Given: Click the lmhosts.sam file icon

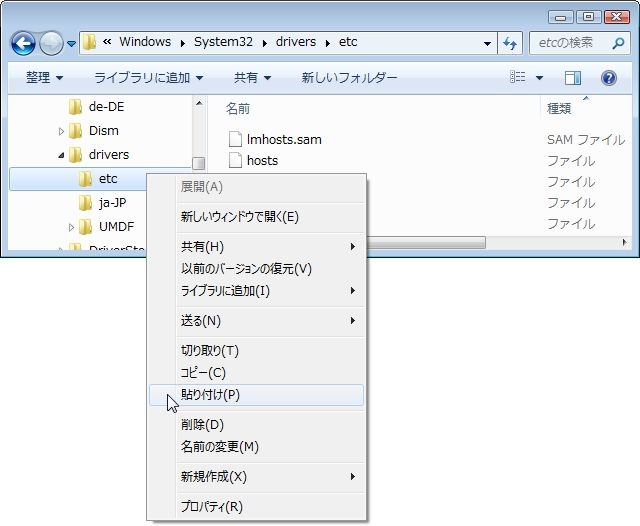Looking at the screenshot, I should pos(235,139).
